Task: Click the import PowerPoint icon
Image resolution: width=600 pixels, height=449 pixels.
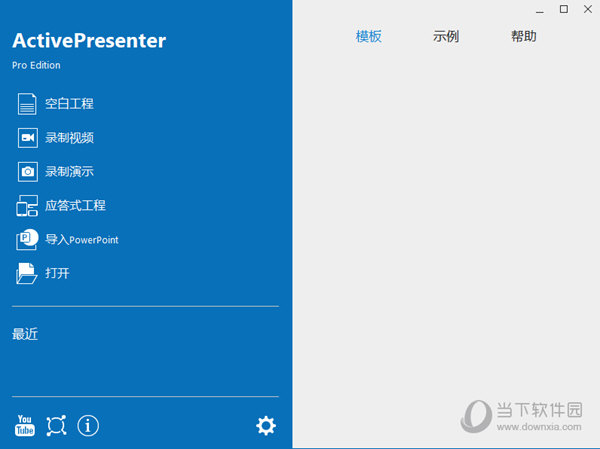Action: pos(27,239)
